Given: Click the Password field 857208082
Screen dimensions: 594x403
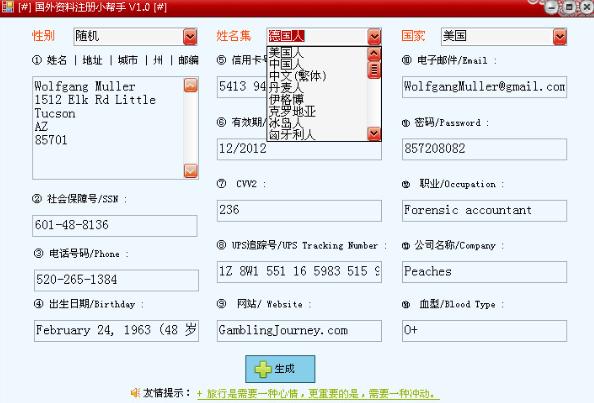Looking at the screenshot, I should 485,149.
